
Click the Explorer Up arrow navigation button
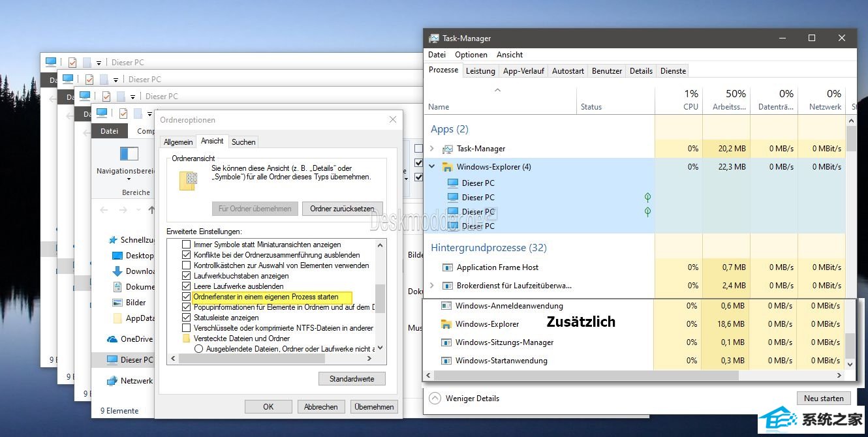(152, 210)
